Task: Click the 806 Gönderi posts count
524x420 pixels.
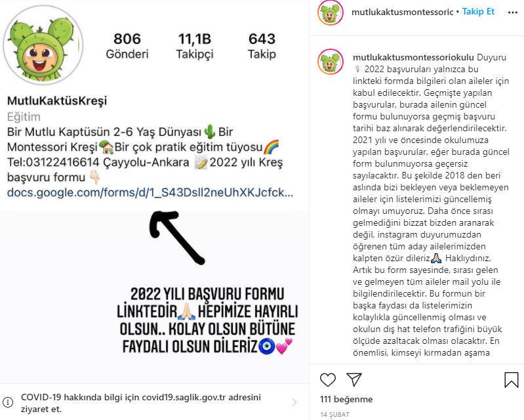Action: [x=127, y=46]
